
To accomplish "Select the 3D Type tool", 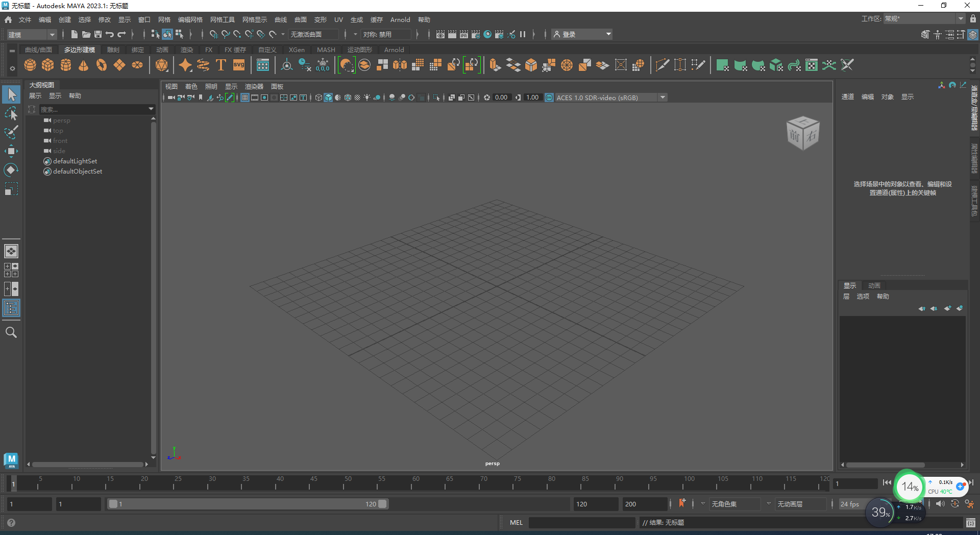I will 221,65.
